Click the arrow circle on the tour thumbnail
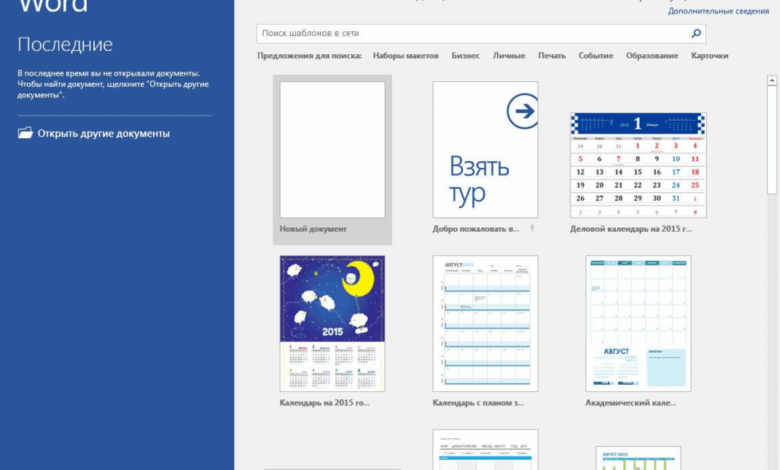The image size is (780, 470). (521, 112)
